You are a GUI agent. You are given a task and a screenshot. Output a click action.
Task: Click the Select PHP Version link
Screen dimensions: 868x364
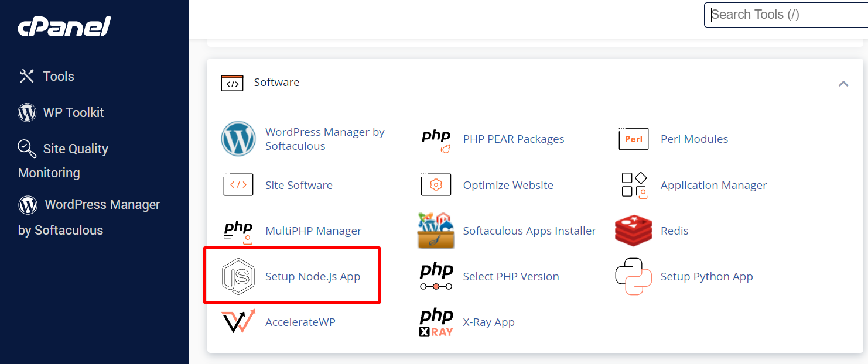[511, 277]
